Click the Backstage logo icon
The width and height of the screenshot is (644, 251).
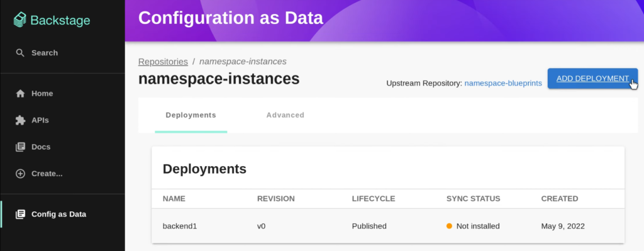click(x=20, y=20)
